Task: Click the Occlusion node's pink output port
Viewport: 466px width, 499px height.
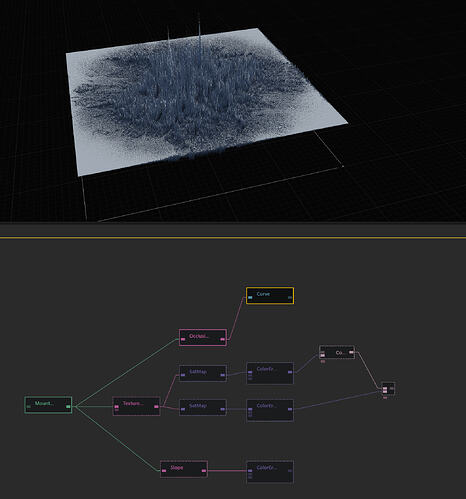Action: (x=222, y=339)
